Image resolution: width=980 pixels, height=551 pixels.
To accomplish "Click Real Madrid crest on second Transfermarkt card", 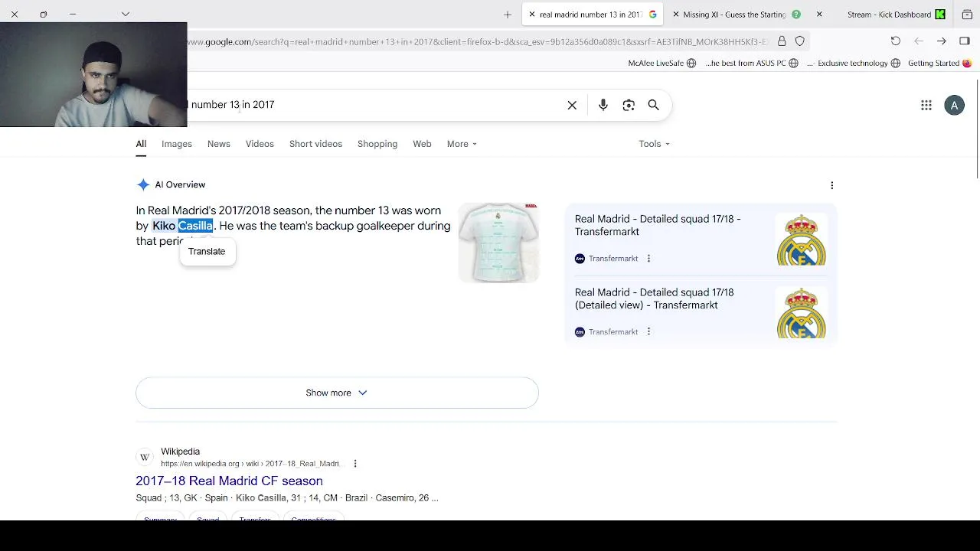I will (802, 313).
